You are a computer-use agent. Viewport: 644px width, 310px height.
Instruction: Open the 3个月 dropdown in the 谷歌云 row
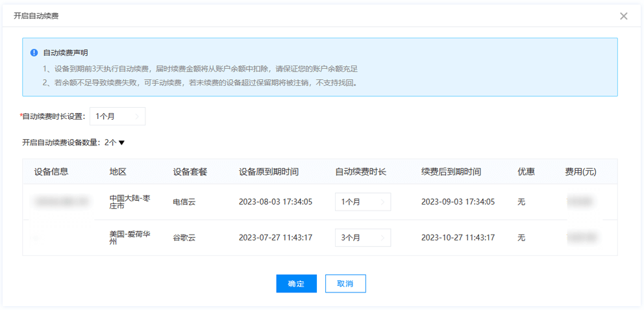(362, 238)
